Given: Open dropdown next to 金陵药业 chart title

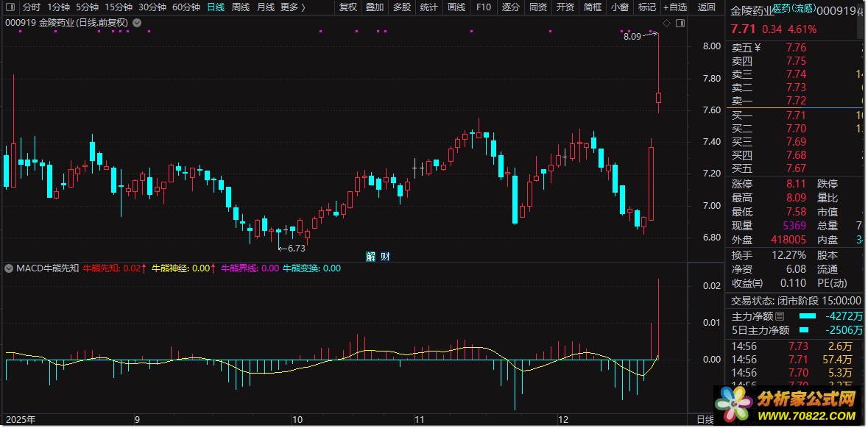Looking at the screenshot, I should [136, 23].
